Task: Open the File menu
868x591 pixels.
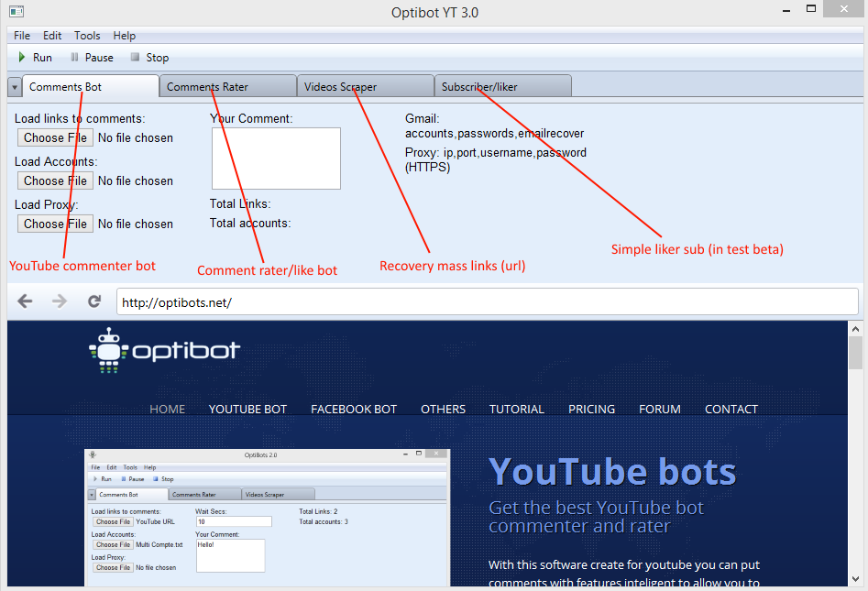Action: (22, 36)
